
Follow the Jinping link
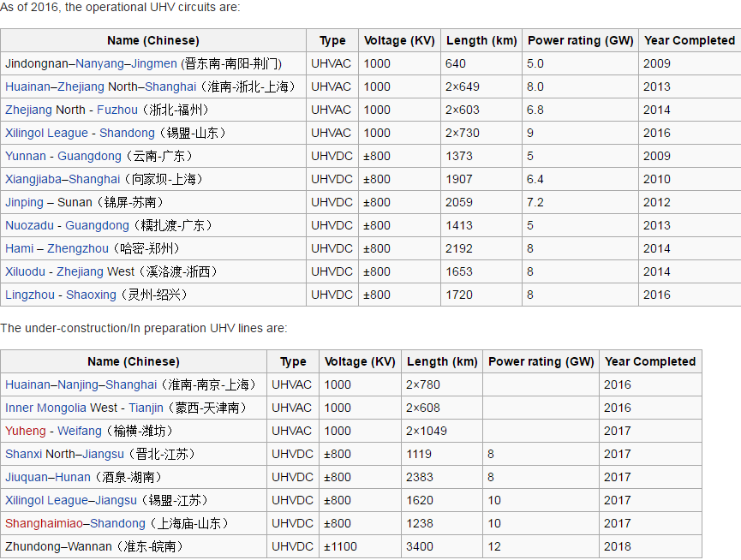(24, 203)
